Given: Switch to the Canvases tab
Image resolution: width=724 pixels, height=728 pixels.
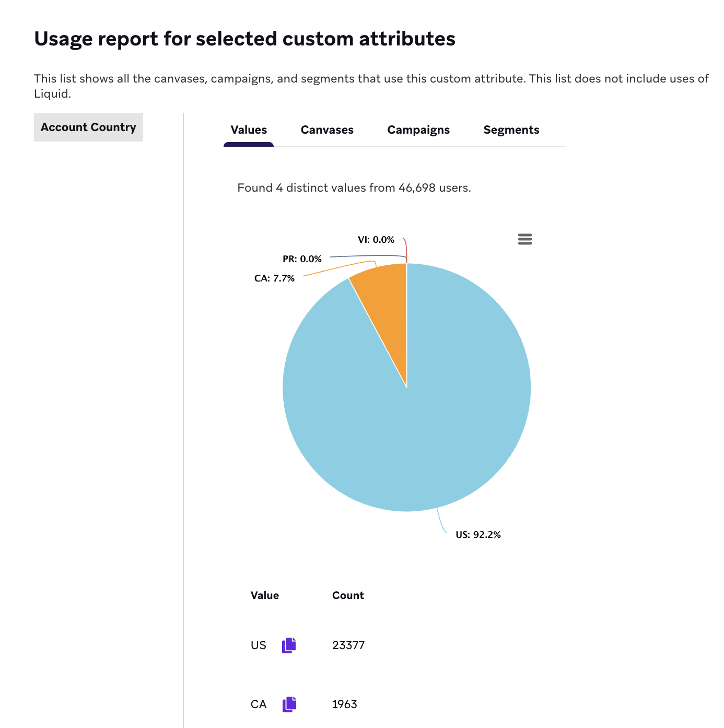Looking at the screenshot, I should [x=327, y=130].
